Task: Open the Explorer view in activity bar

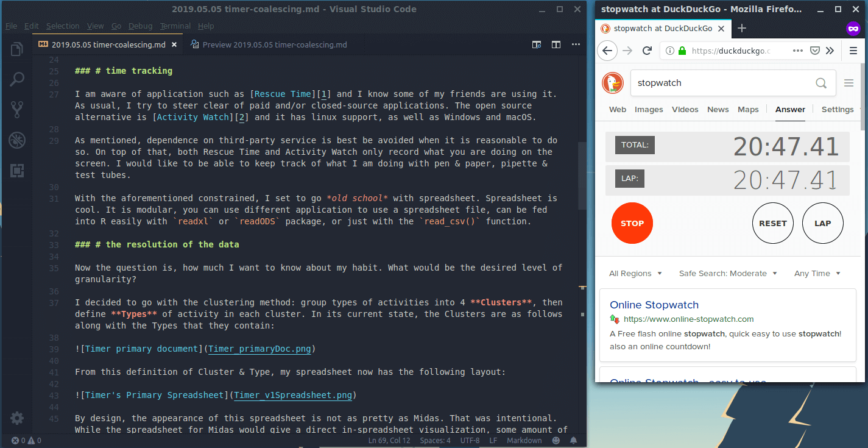Action: [x=17, y=49]
